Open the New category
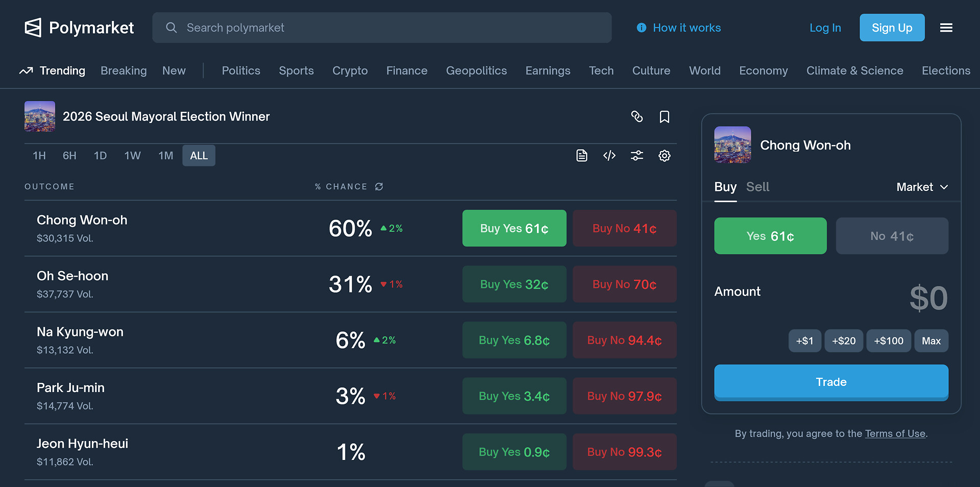This screenshot has height=487, width=980. [174, 70]
